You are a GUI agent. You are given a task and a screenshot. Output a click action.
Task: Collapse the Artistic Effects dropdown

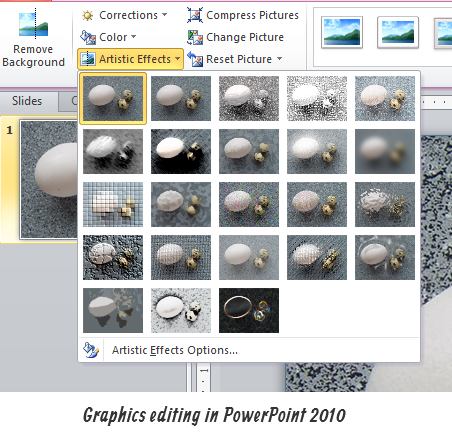(130, 59)
